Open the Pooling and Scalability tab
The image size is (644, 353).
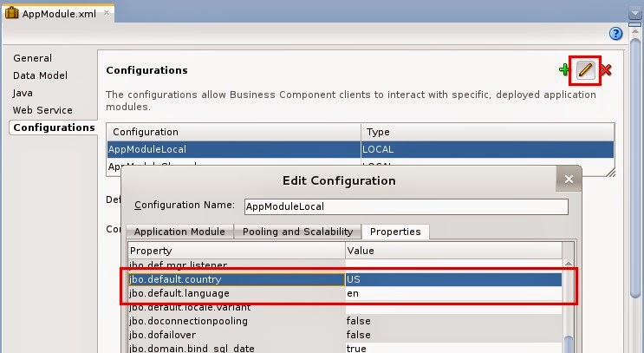point(297,232)
